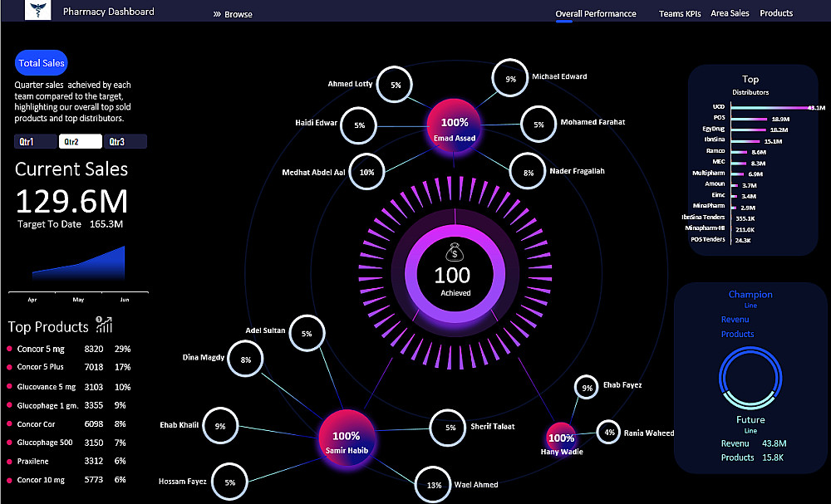Click Ehab Fayez's 9% circle
This screenshot has height=504, width=831.
coord(587,388)
